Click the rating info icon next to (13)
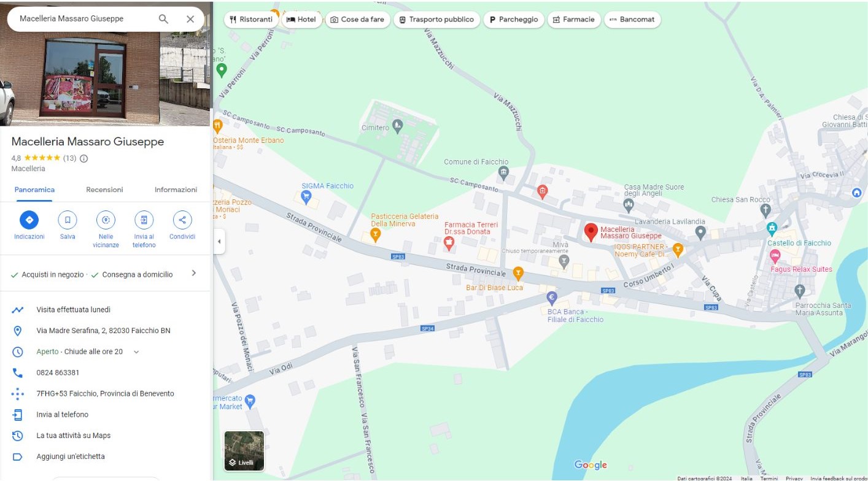 [x=84, y=158]
